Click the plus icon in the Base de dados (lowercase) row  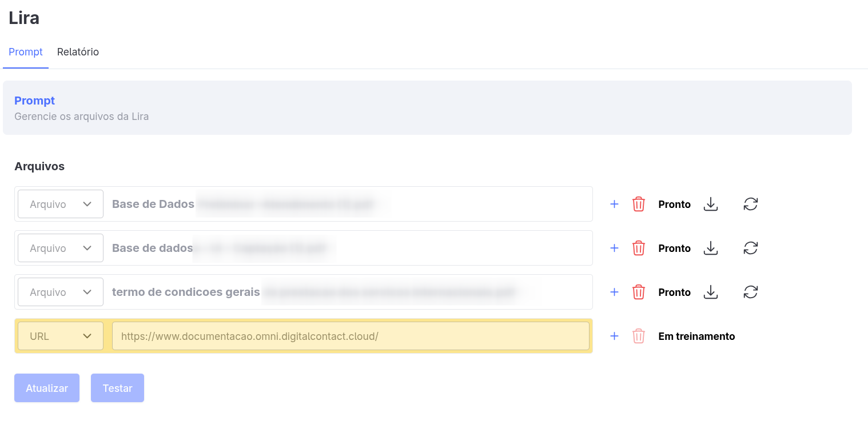[x=614, y=248]
